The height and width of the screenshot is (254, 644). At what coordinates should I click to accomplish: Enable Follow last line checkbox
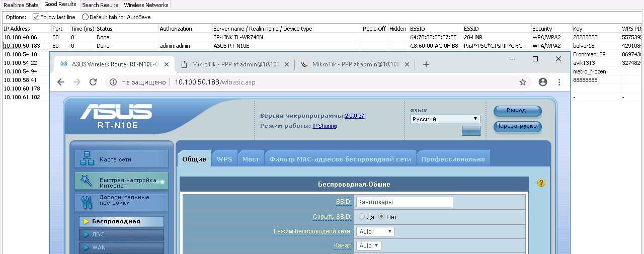click(x=36, y=17)
